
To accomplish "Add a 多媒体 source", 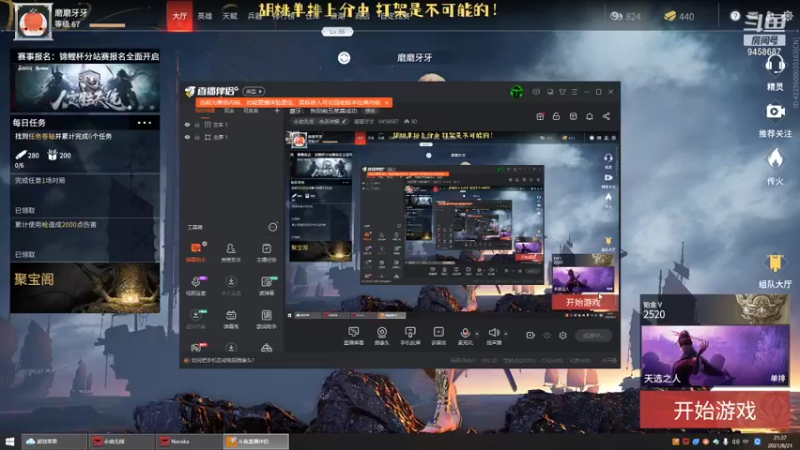I will pos(438,336).
